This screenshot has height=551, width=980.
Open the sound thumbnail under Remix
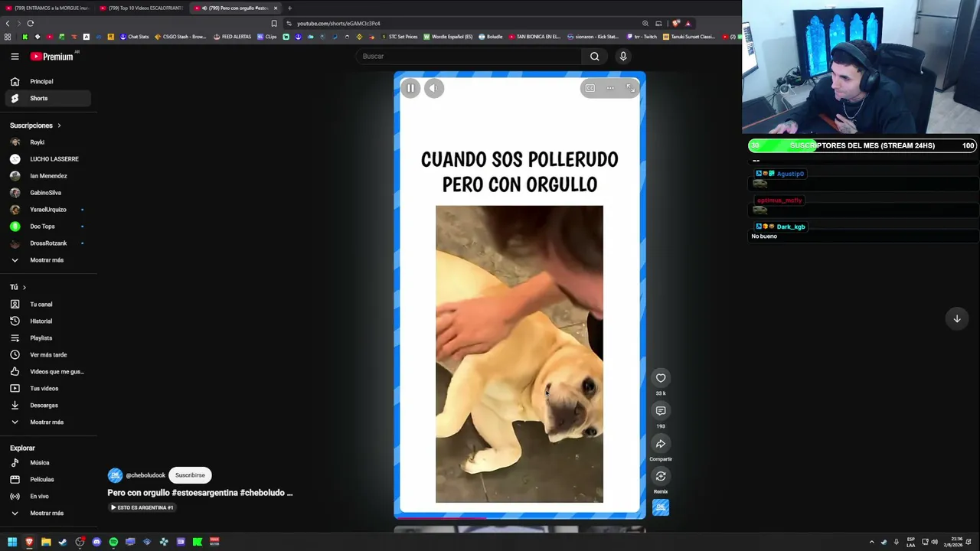click(x=661, y=507)
